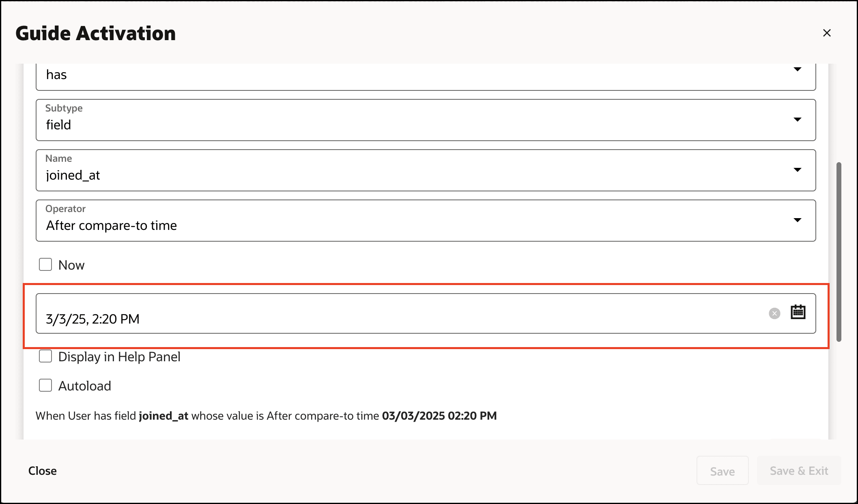Close the Guide Activation dialog with X
Viewport: 858px width, 504px height.
pos(827,33)
